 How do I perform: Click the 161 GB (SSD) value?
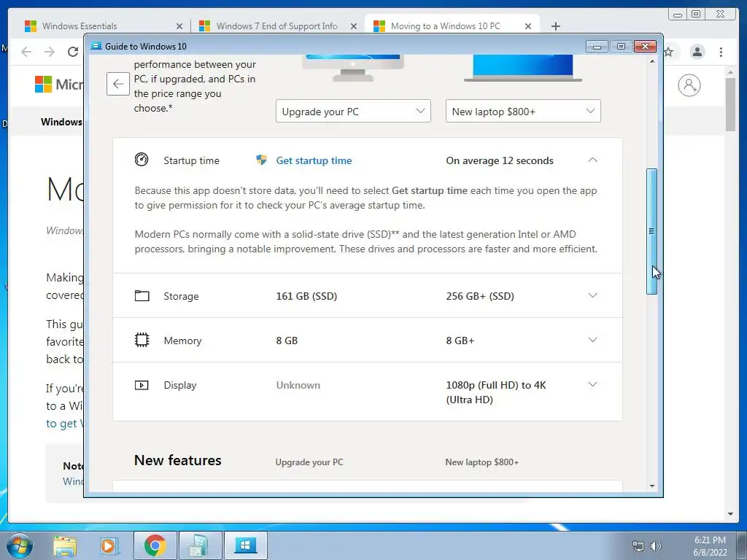point(306,296)
